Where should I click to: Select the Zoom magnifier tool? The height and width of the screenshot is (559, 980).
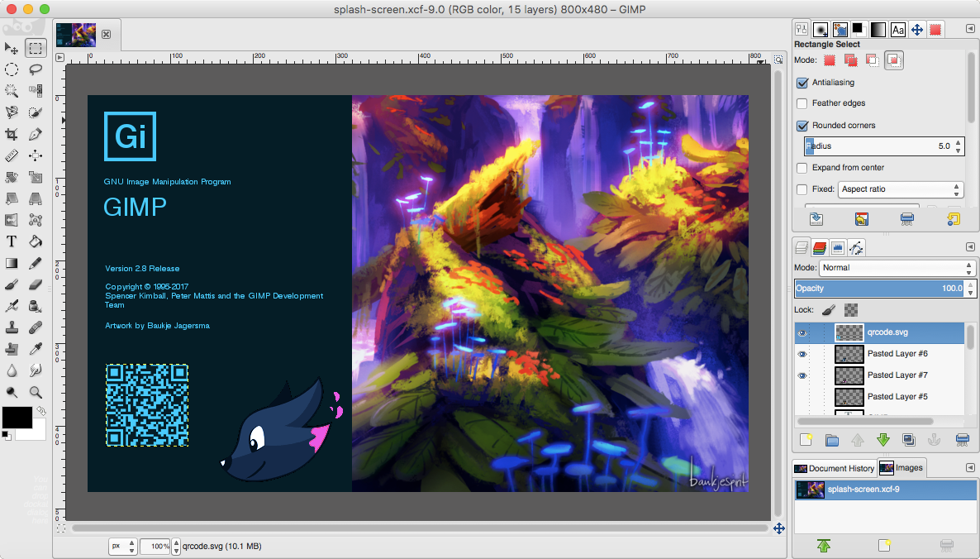click(36, 392)
